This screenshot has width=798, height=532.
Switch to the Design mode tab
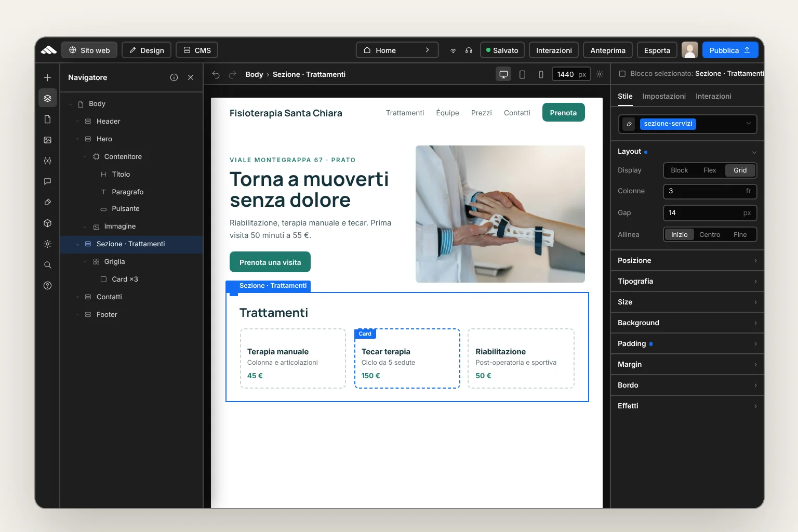(x=147, y=50)
